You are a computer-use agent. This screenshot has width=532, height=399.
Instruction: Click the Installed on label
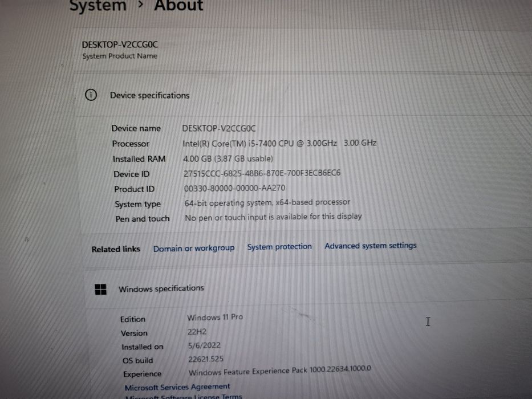tap(143, 347)
